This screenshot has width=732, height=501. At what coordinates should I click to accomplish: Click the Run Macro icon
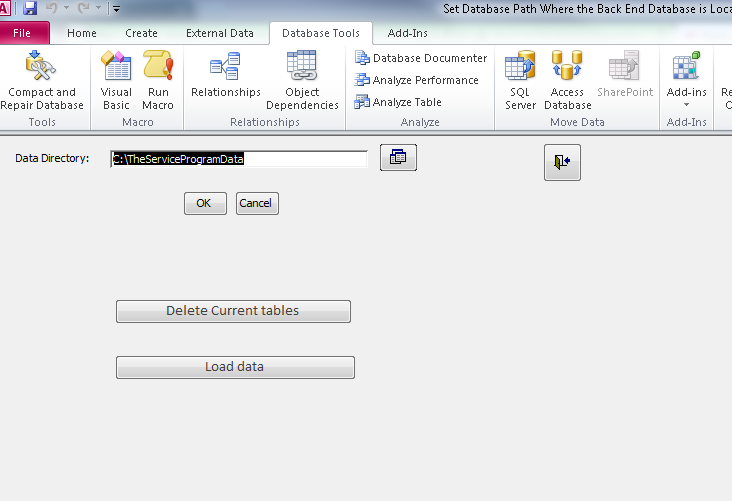point(158,65)
